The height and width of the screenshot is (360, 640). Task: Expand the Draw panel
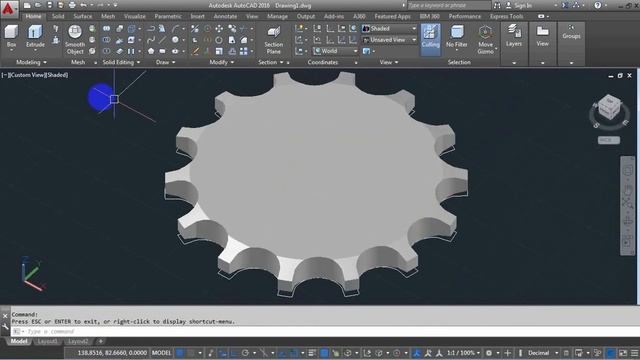pos(165,62)
